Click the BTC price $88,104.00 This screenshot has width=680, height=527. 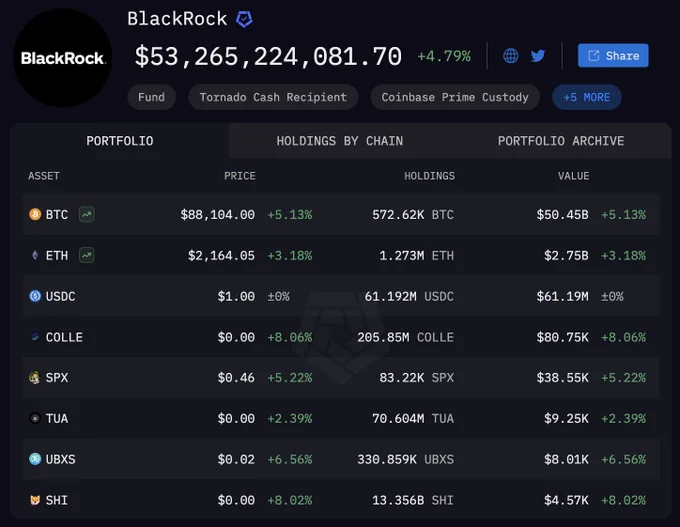[218, 215]
